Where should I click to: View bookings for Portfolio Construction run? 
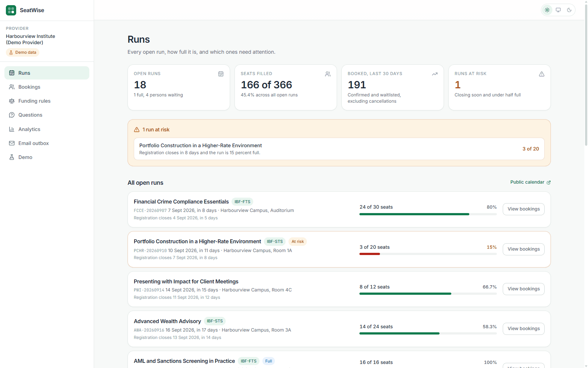[x=524, y=249]
